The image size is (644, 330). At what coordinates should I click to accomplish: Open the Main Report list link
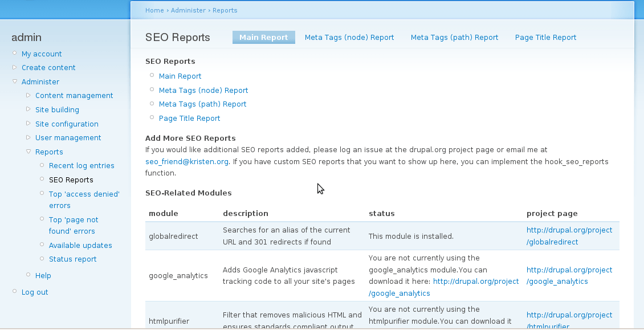tap(180, 76)
